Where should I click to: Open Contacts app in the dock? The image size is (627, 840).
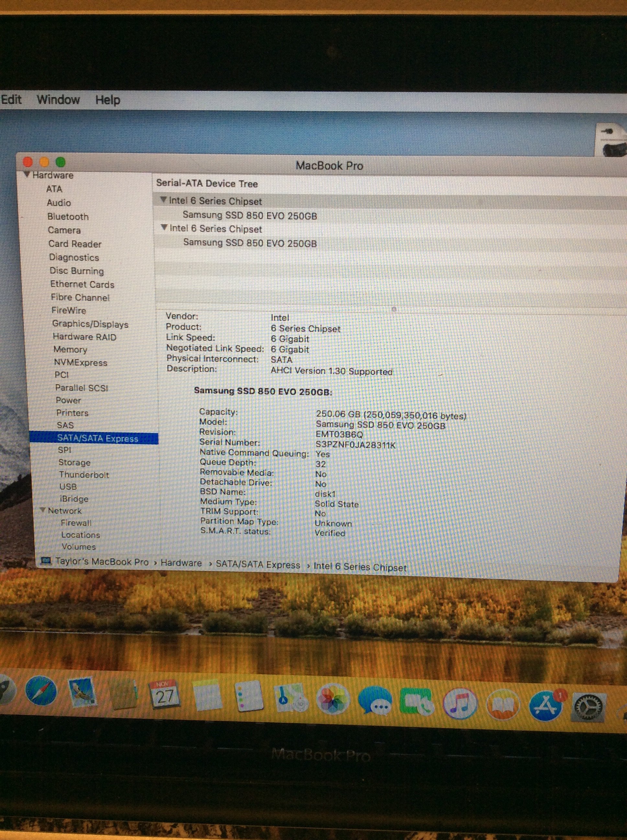pyautogui.click(x=123, y=694)
